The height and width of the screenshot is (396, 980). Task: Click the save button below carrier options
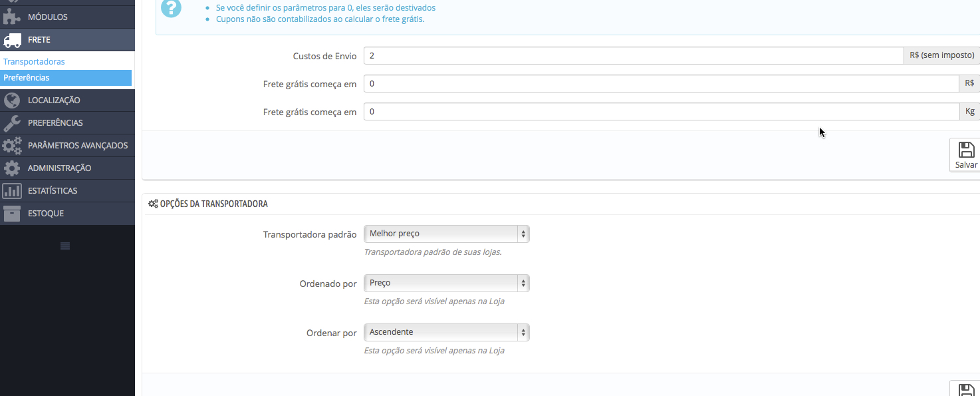click(965, 389)
